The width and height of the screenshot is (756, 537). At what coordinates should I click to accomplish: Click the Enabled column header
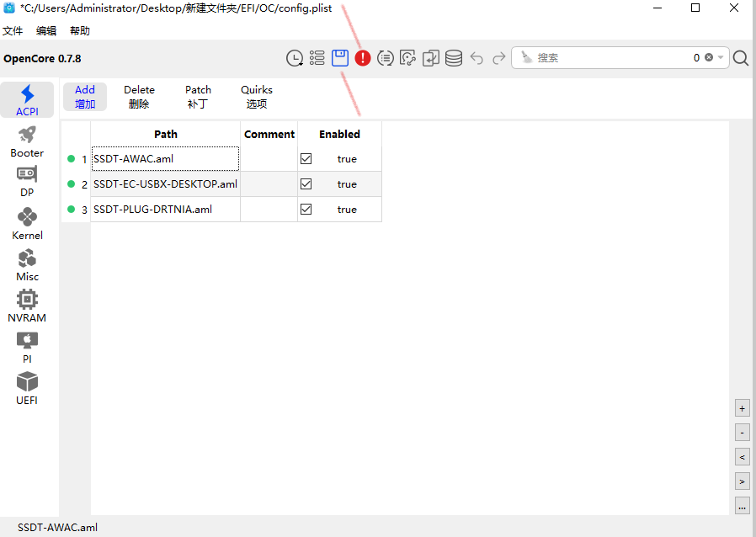click(x=339, y=134)
